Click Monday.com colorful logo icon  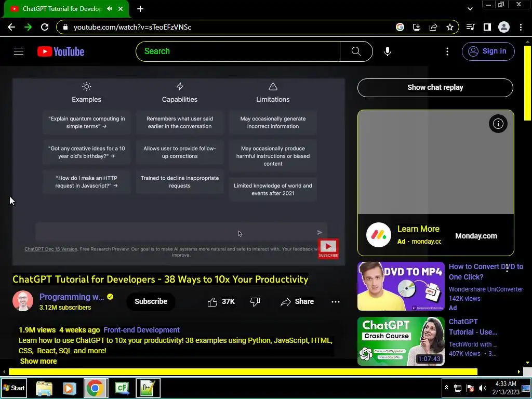pyautogui.click(x=378, y=235)
